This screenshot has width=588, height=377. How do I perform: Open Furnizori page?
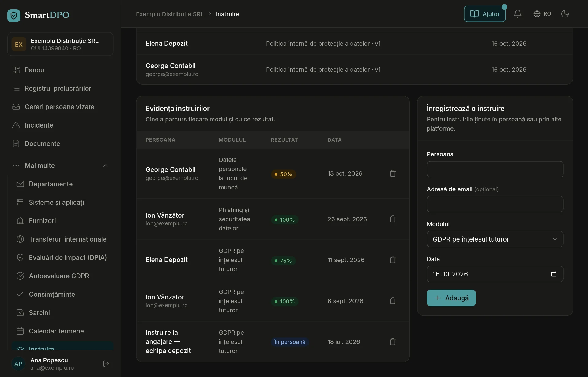[62, 221]
